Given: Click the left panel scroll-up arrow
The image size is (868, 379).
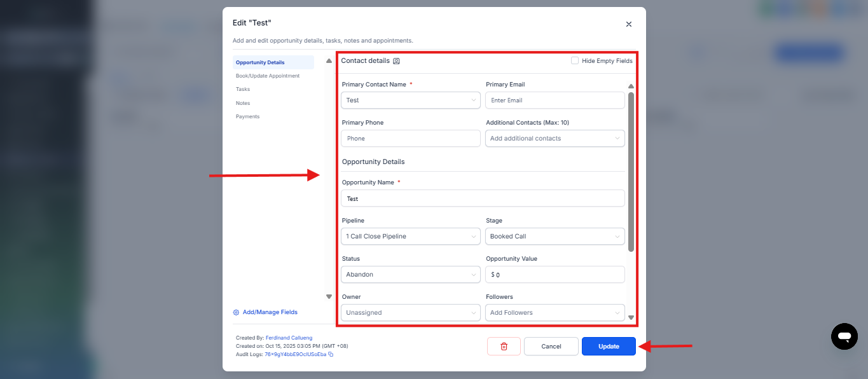Looking at the screenshot, I should [329, 61].
